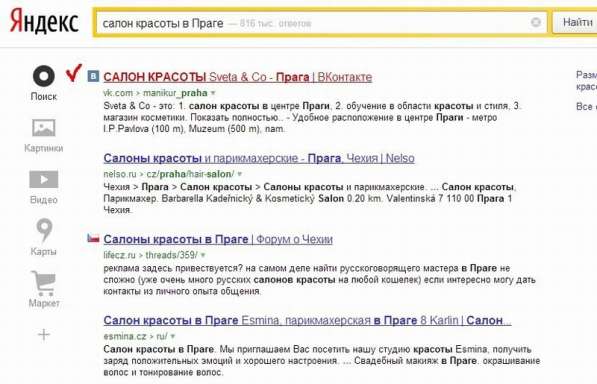The image size is (597, 384).
Task: Click snippet text 'Sveta & Co - это'
Action: coord(139,106)
